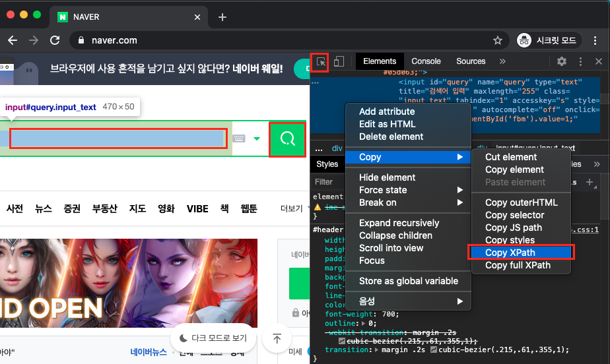Expand the 음성 submenu

click(408, 301)
